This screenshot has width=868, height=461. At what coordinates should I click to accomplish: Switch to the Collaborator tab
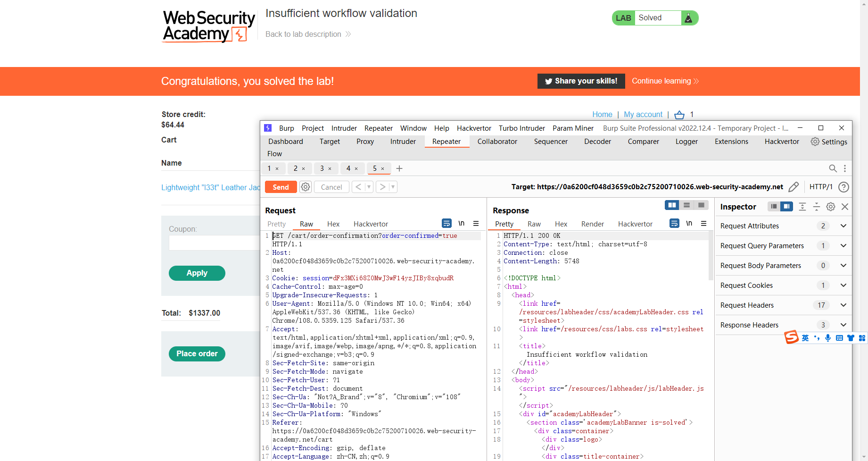pos(497,142)
